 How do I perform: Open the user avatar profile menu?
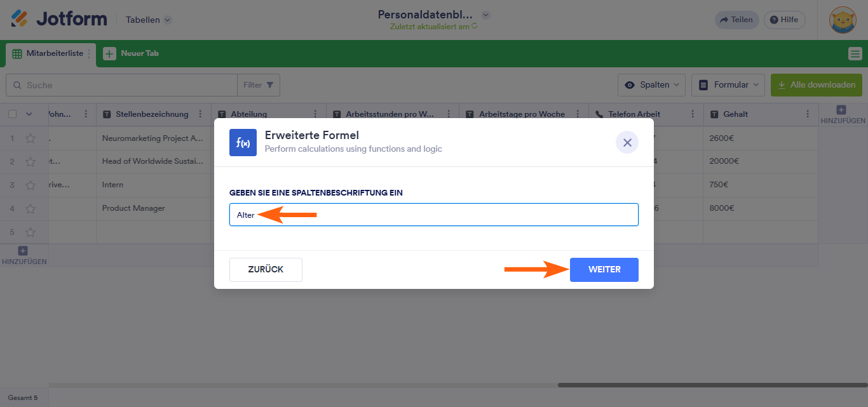click(843, 20)
